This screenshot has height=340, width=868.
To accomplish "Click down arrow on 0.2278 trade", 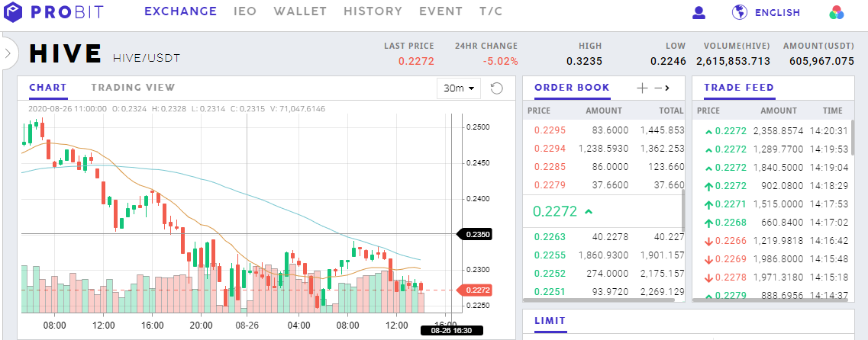I will pos(708,277).
